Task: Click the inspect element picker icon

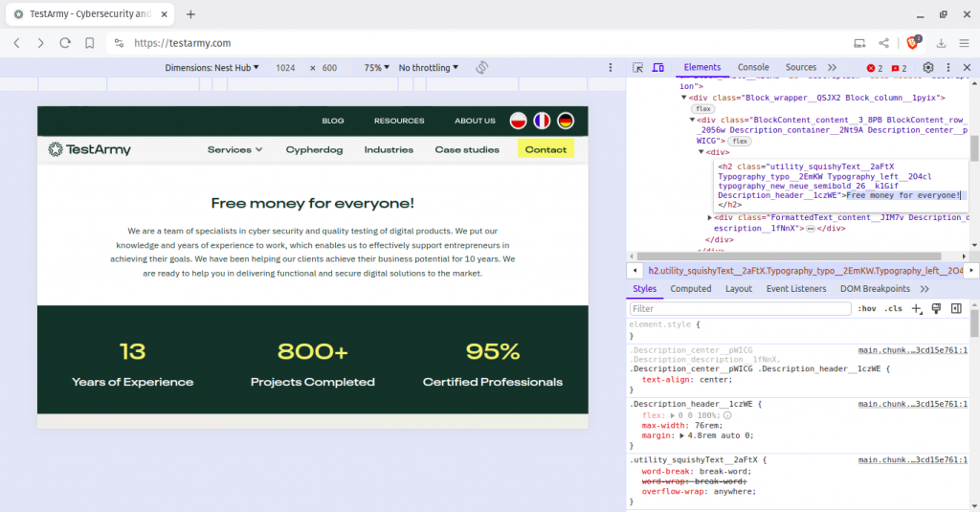Action: point(638,68)
